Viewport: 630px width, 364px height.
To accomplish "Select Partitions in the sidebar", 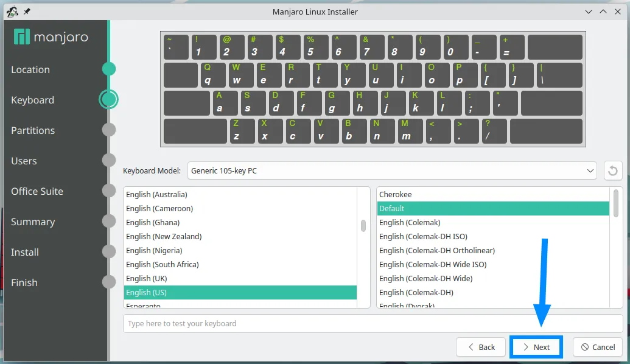I will point(32,130).
